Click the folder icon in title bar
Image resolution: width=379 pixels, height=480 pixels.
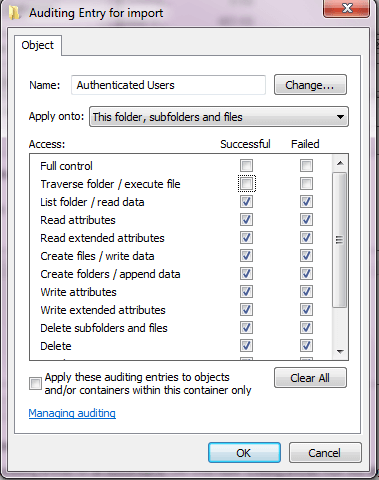click(15, 13)
